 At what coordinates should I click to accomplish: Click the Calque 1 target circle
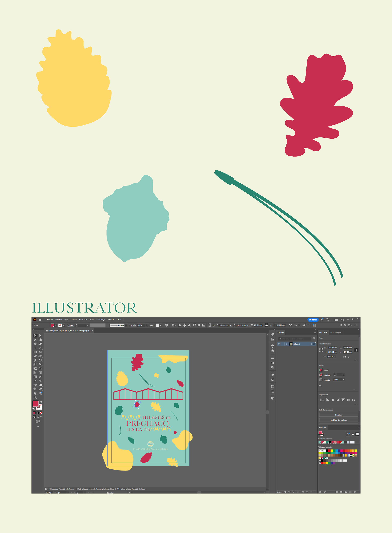(312, 344)
